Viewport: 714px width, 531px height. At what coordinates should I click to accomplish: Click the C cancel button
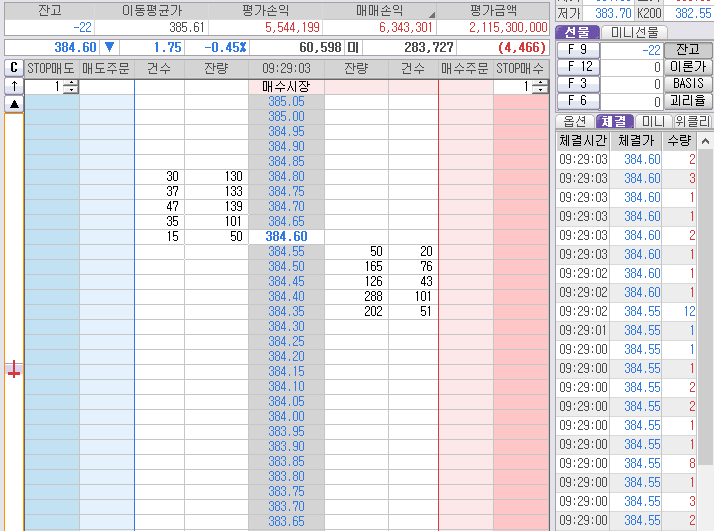point(14,68)
